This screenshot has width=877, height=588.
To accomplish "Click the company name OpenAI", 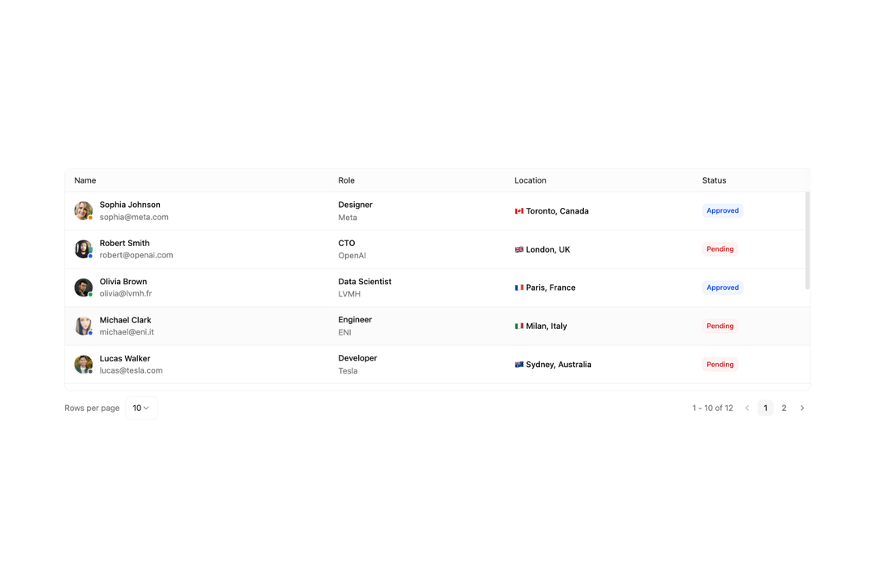I will 352,256.
